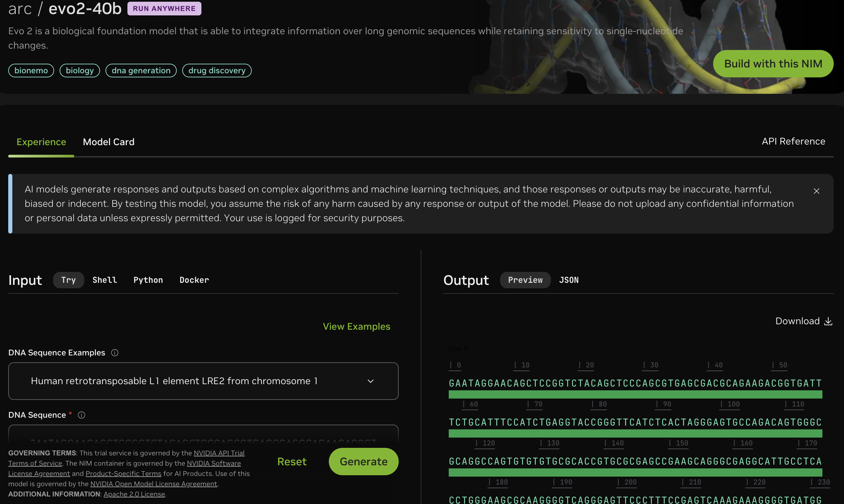Switch input view to Python
The image size is (844, 504).
[x=148, y=280]
